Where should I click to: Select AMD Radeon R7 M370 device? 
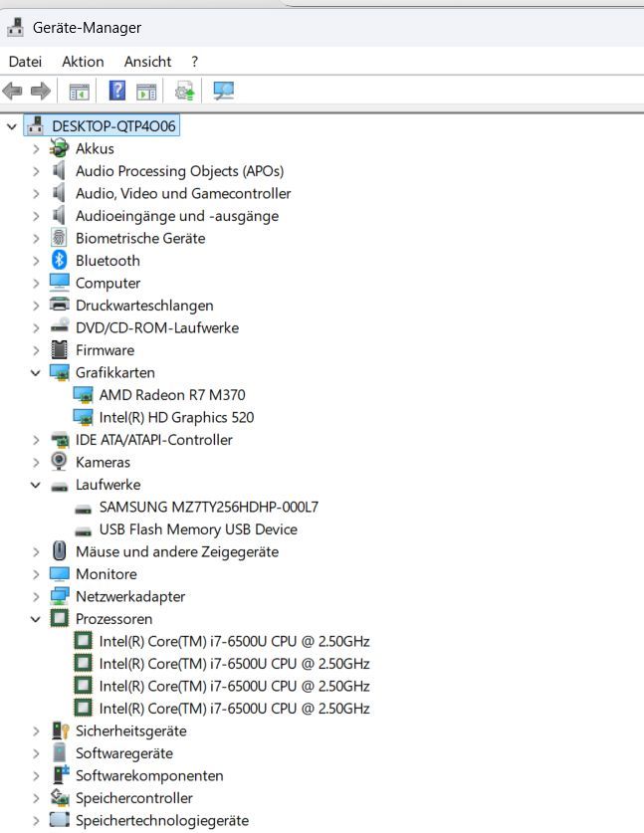[x=171, y=395]
